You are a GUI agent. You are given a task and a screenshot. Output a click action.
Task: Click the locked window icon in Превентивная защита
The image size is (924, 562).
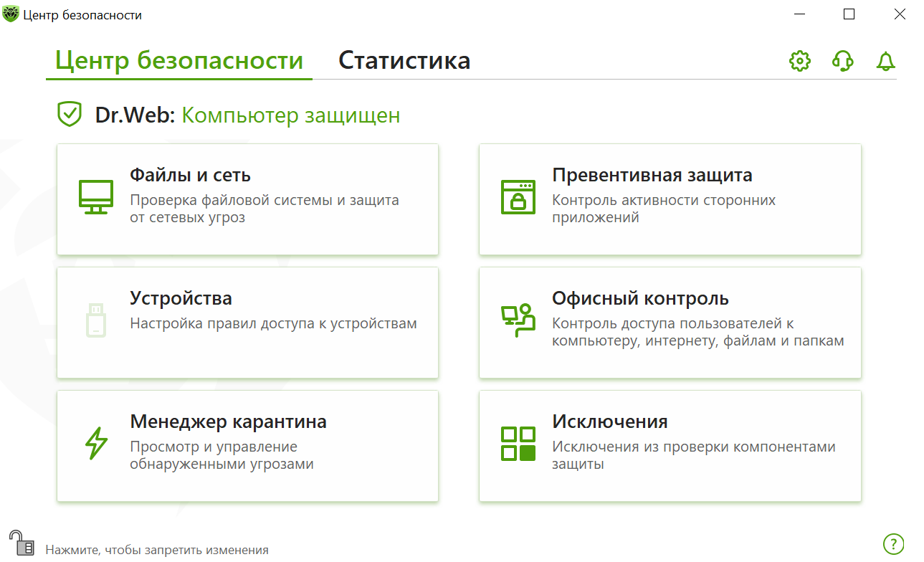pos(518,197)
